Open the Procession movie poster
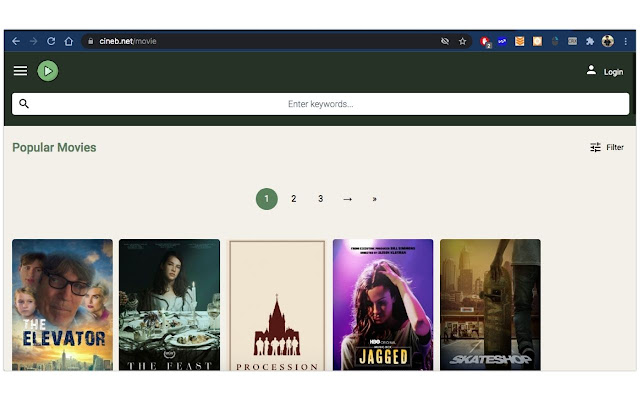The width and height of the screenshot is (640, 400). click(x=276, y=305)
